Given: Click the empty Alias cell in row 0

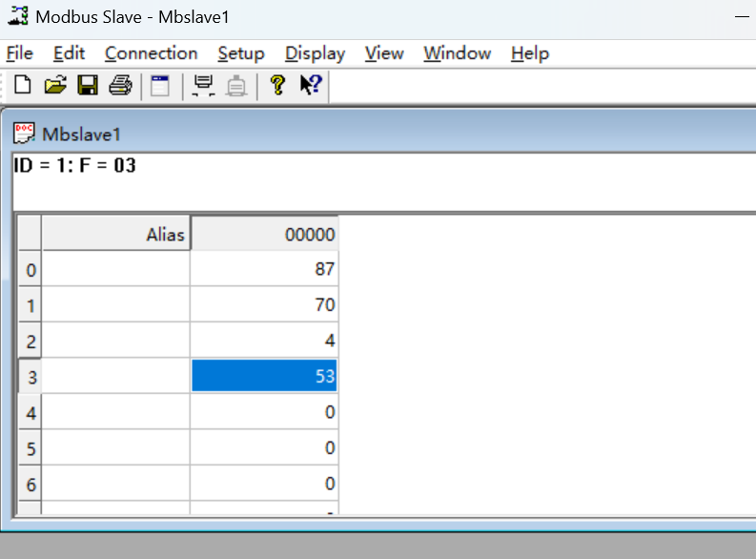Looking at the screenshot, I should (x=115, y=269).
